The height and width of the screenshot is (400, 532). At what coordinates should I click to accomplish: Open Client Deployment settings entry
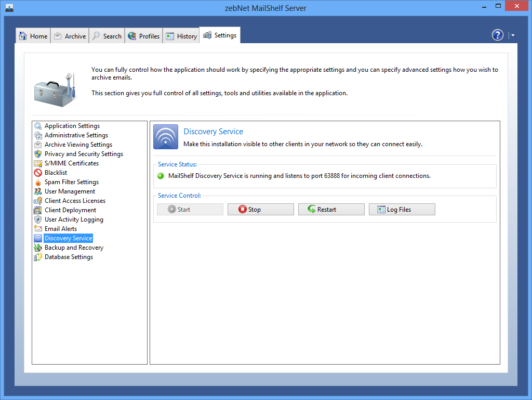click(x=70, y=210)
